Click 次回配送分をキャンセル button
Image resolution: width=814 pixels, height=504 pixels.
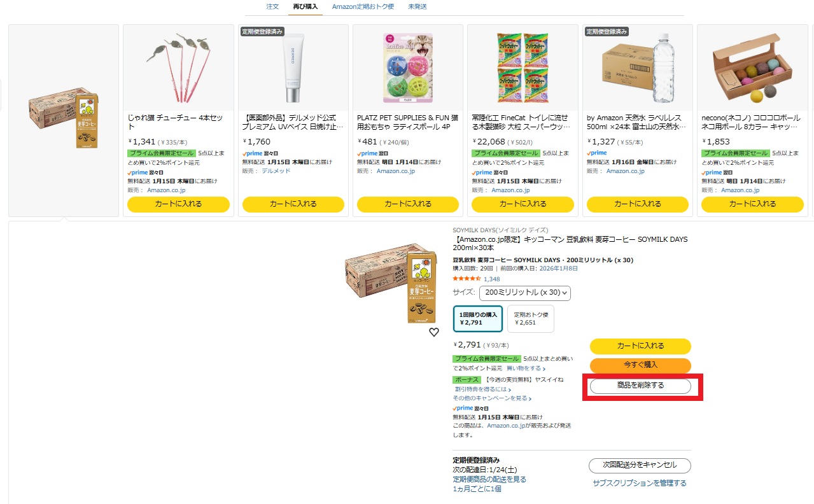tap(640, 465)
